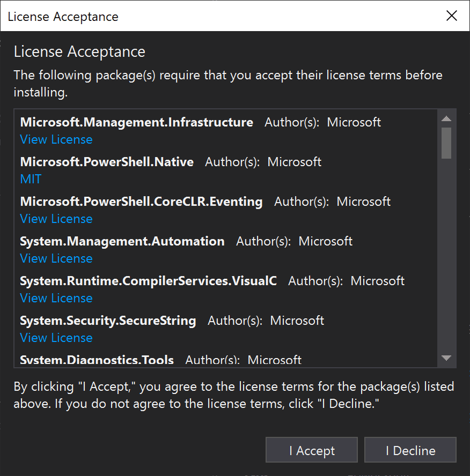Select the System.Diagnostics.Tools package name
The height and width of the screenshot is (476, 470).
(x=97, y=360)
